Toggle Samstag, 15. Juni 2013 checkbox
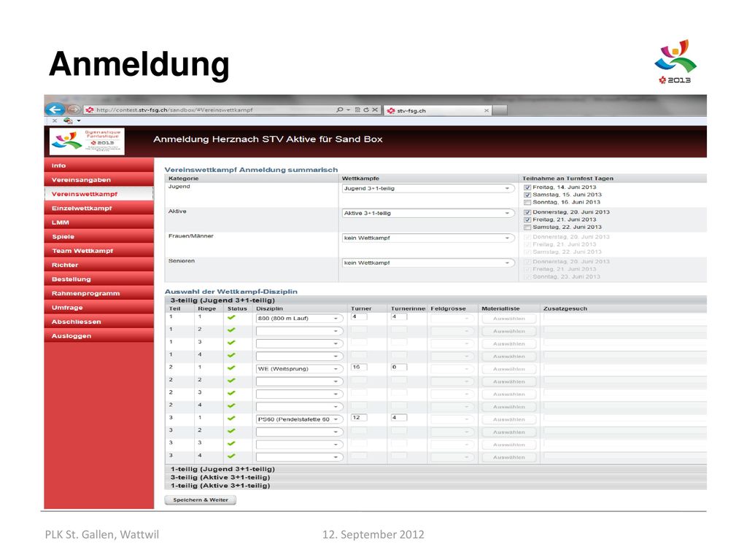Viewport: 747px width, 560px height. [x=527, y=195]
